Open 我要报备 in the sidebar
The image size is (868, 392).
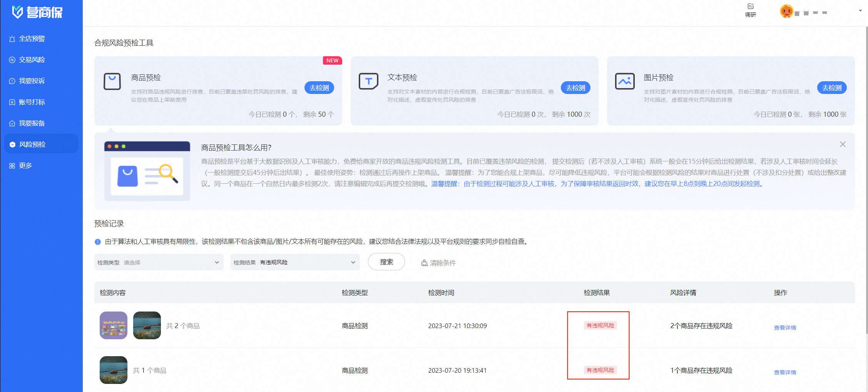41,124
